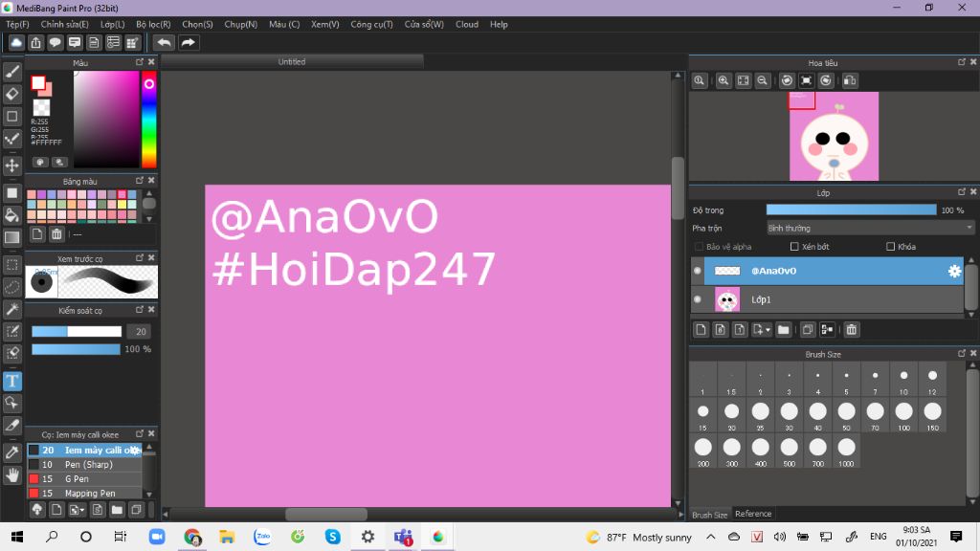Select the Move tool

point(11,165)
